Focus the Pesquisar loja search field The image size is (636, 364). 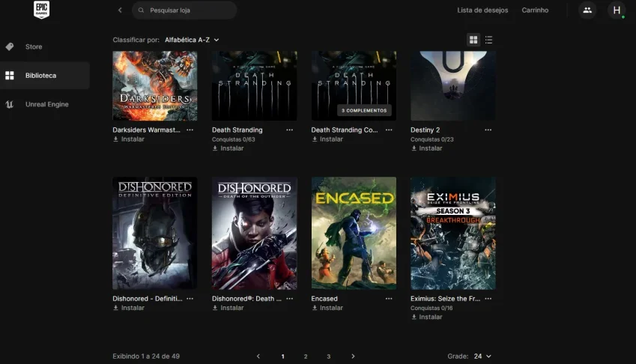click(x=184, y=10)
